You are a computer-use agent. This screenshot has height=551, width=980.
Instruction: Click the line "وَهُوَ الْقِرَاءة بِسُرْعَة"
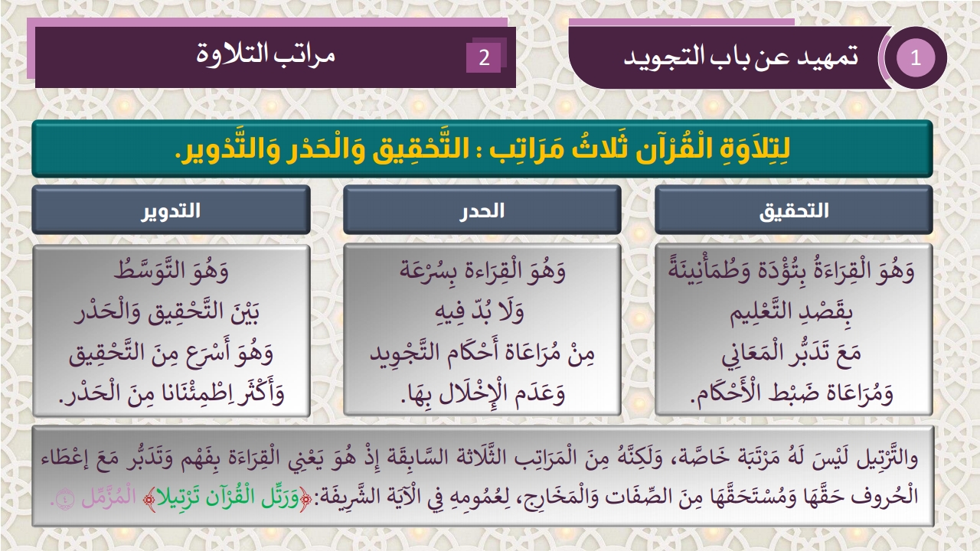(x=482, y=271)
